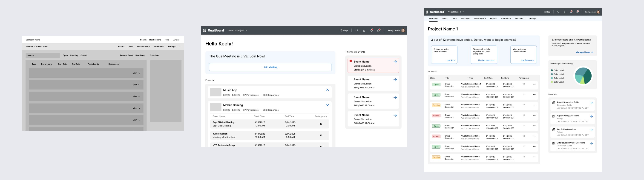Open Settings tab in Project Name 1

coord(532,18)
